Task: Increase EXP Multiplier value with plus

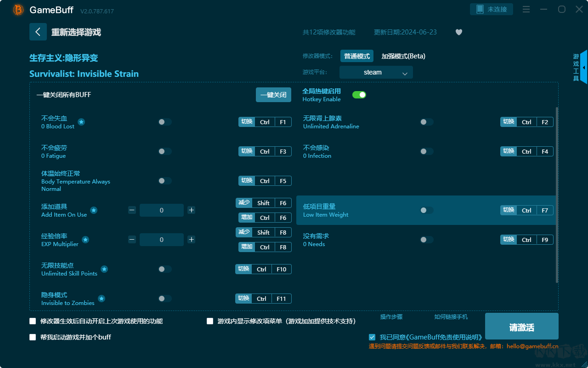Action: point(192,240)
